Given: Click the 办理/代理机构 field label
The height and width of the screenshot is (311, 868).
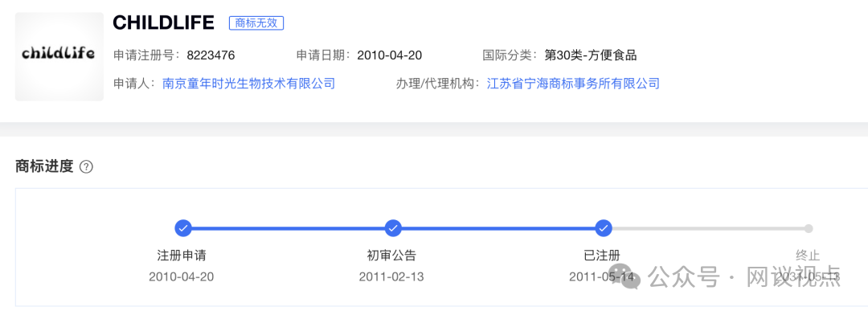Looking at the screenshot, I should pyautogui.click(x=438, y=84).
